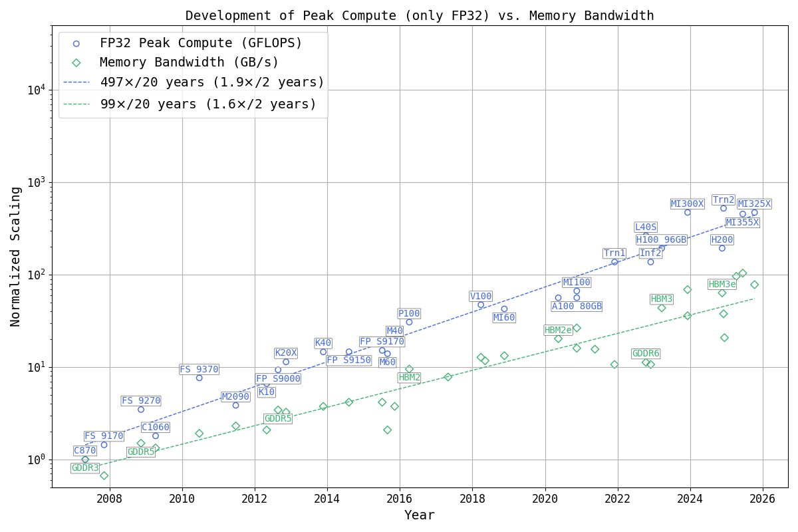
Task: Click the green 'GDDR6' memory label
Action: tap(646, 353)
